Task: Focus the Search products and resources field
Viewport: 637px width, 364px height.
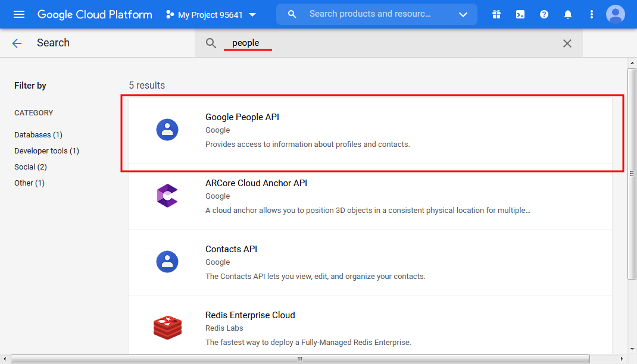Action: pyautogui.click(x=370, y=14)
